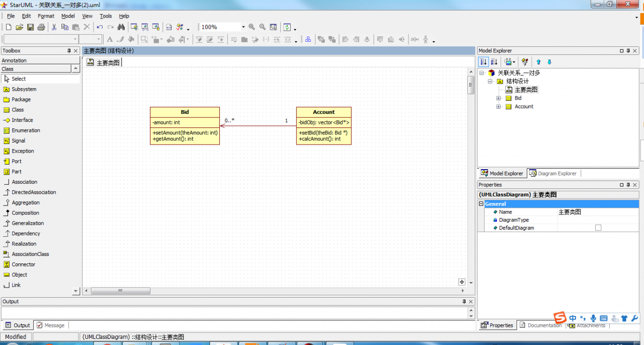644x345 pixels.
Task: Click the Save disk icon
Action: click(30, 27)
